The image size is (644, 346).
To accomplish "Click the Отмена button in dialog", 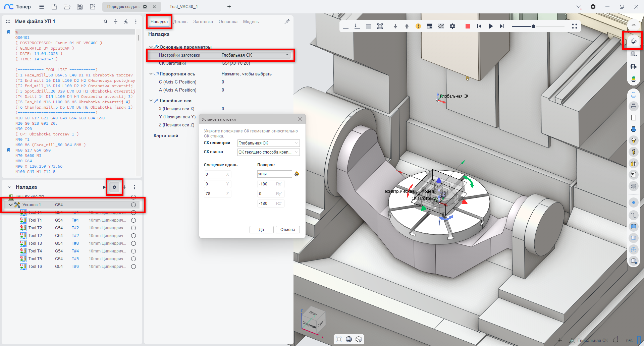I will (287, 230).
